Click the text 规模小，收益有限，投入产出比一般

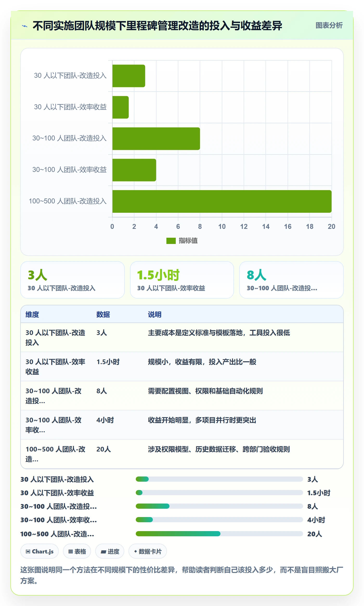click(202, 362)
